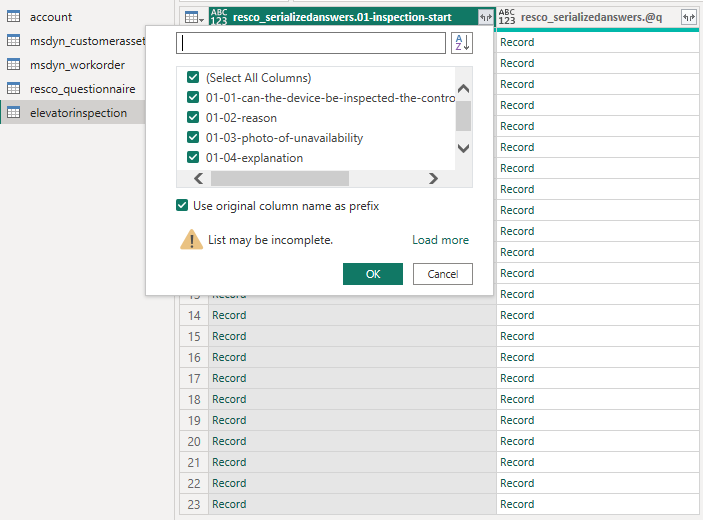Image resolution: width=703 pixels, height=520 pixels.
Task: Click the Load more link
Action: click(440, 240)
